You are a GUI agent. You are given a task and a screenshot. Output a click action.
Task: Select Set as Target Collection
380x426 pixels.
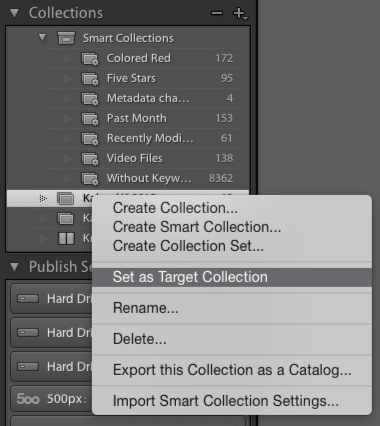click(x=232, y=277)
